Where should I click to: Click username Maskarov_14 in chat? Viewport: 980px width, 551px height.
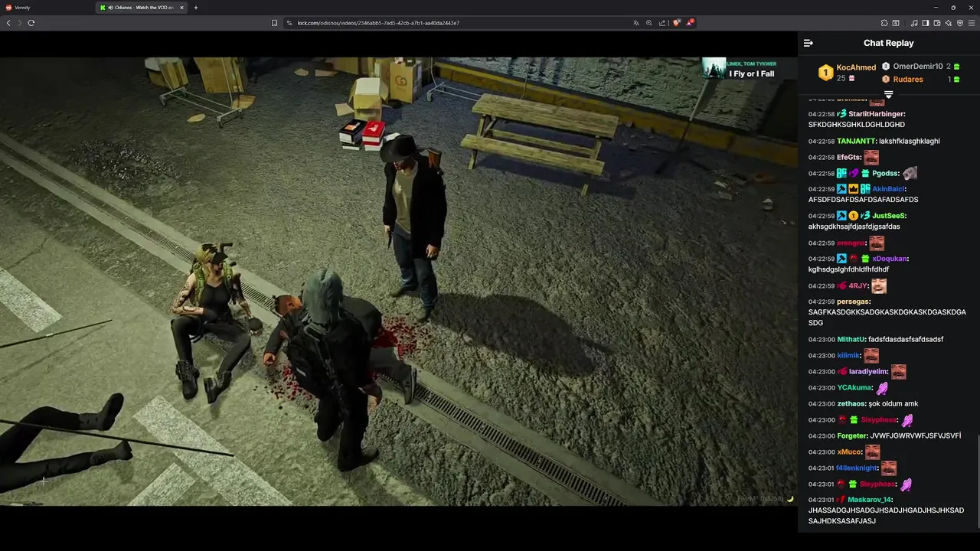(x=871, y=500)
